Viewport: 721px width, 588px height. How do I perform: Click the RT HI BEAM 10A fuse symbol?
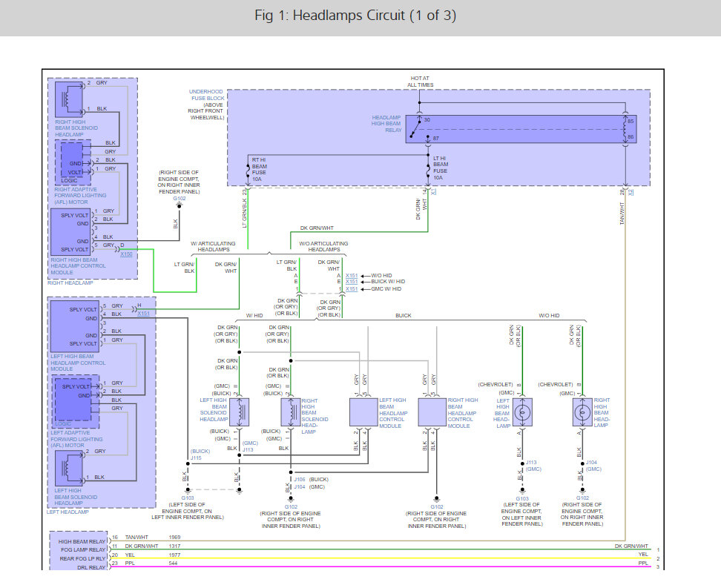[x=248, y=171]
